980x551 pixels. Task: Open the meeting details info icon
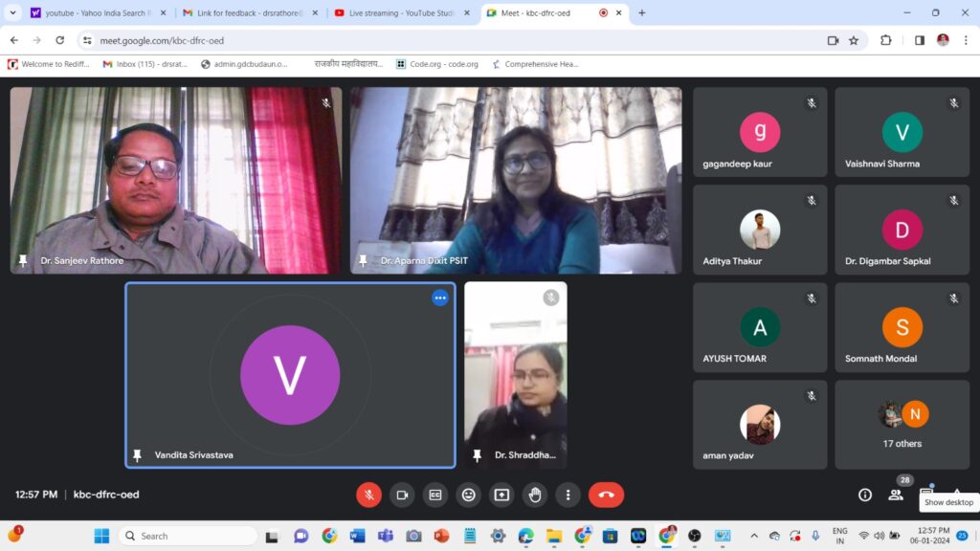[865, 495]
